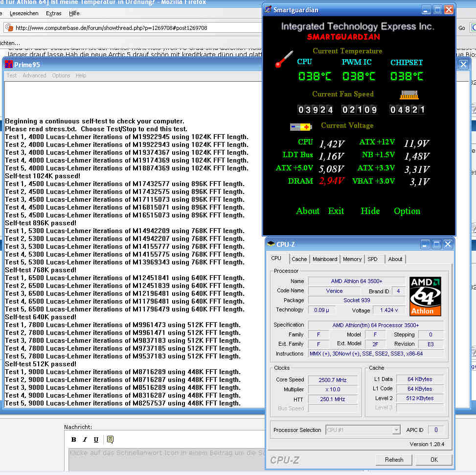Viewport: 476px width, 475px height.
Task: Open the Advanced menu in Prime95
Action: (34, 75)
